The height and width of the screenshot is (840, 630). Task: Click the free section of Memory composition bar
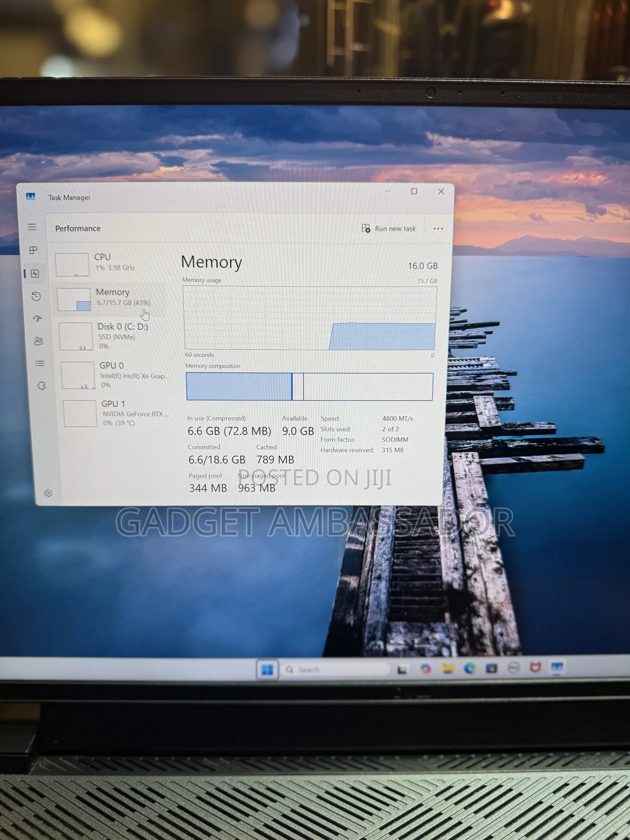point(368,387)
